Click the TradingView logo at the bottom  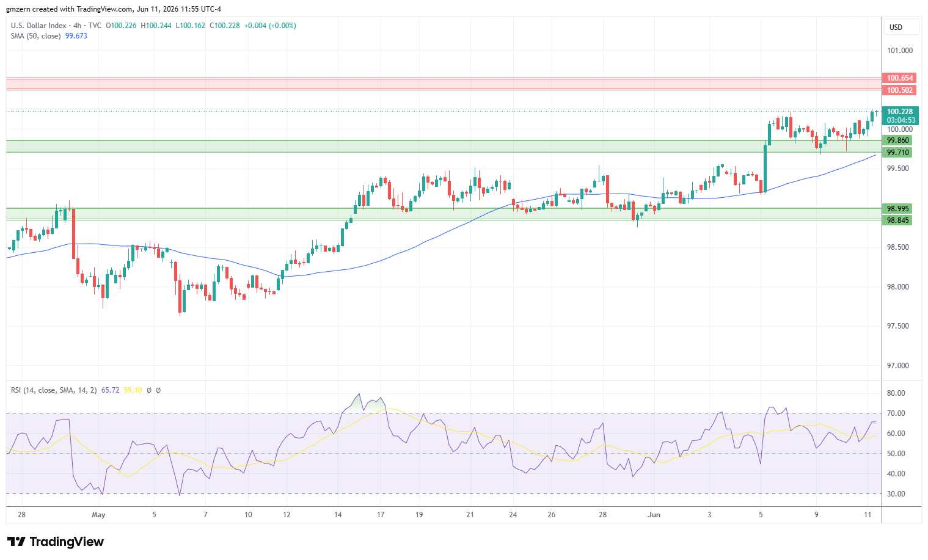pyautogui.click(x=55, y=542)
